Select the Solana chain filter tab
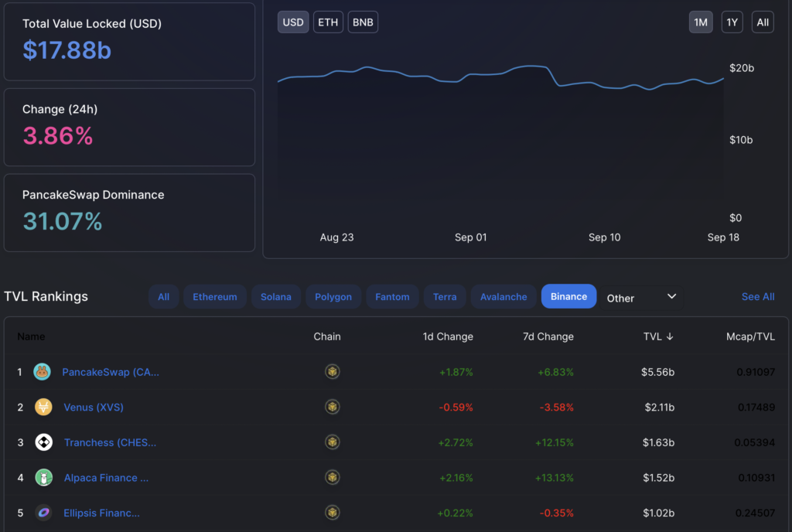The height and width of the screenshot is (532, 792). pos(275,296)
